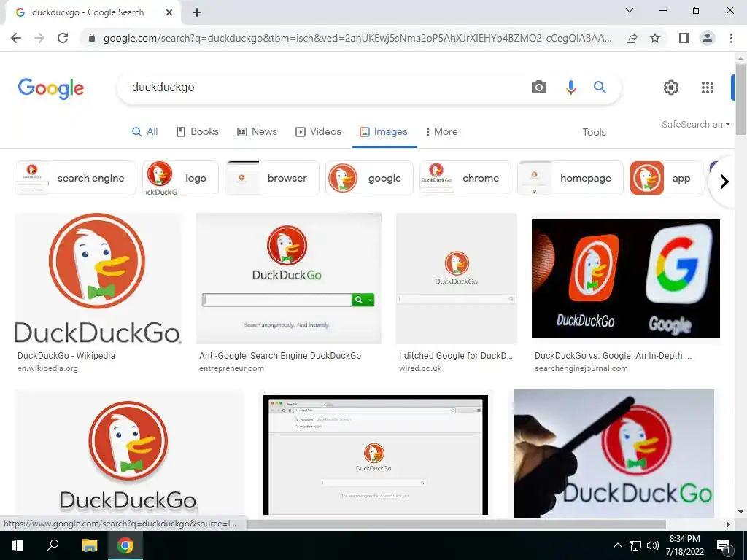Open the Google apps grid icon
This screenshot has height=560, width=747.
click(708, 87)
